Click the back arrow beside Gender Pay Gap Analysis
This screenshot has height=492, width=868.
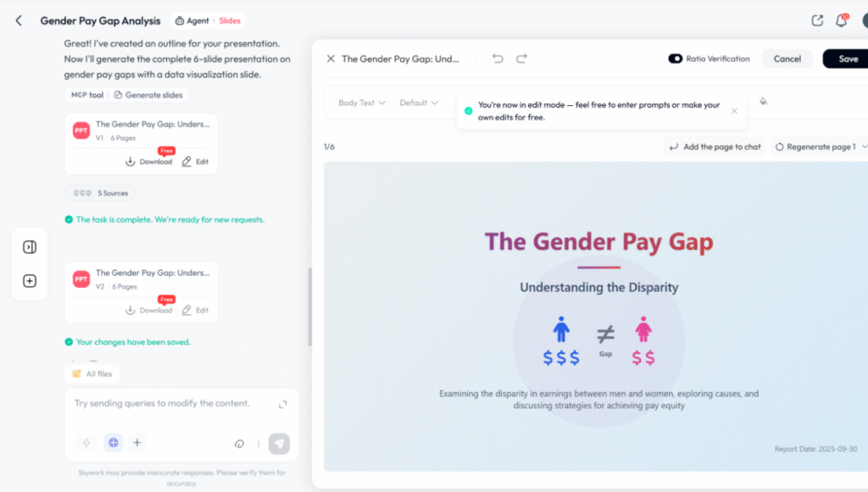19,20
